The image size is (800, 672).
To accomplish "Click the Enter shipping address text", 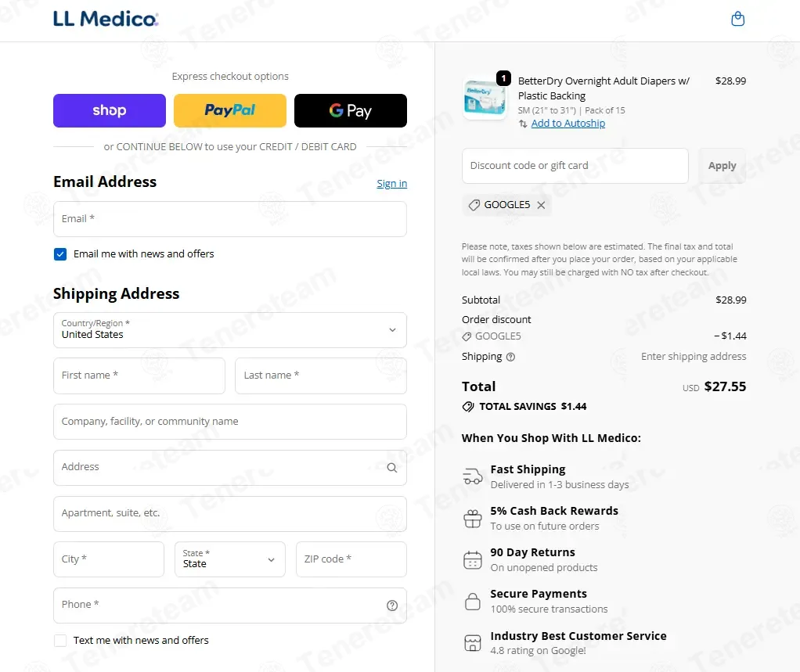I will (694, 357).
